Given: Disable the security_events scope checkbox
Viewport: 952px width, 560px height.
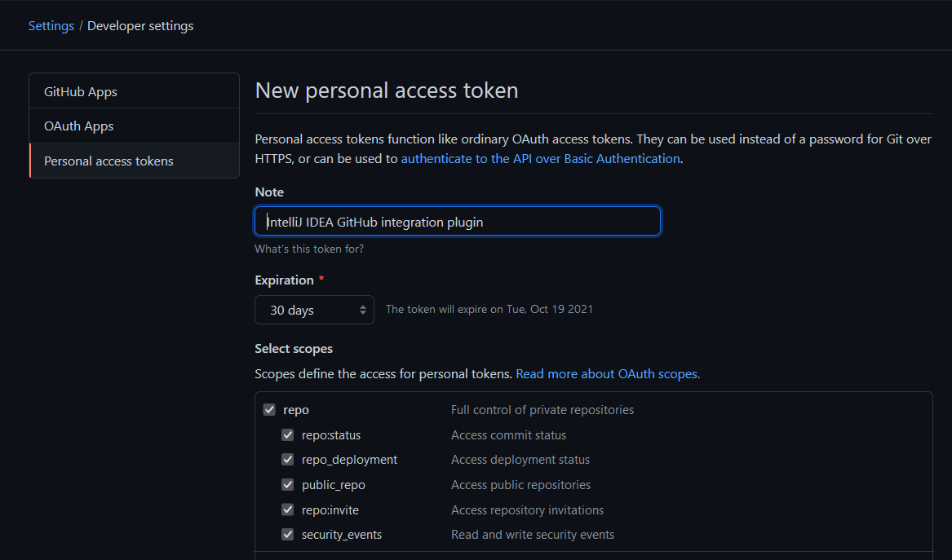Looking at the screenshot, I should click(x=287, y=535).
